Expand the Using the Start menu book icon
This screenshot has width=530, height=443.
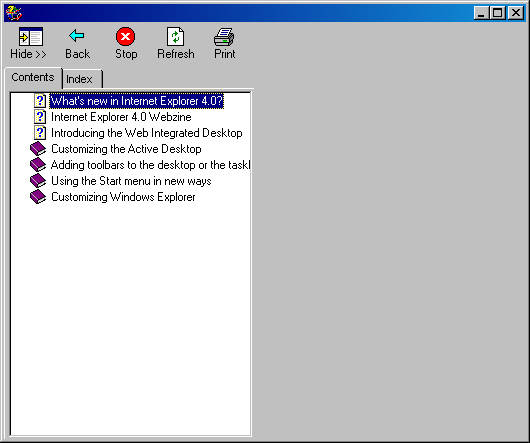point(38,181)
